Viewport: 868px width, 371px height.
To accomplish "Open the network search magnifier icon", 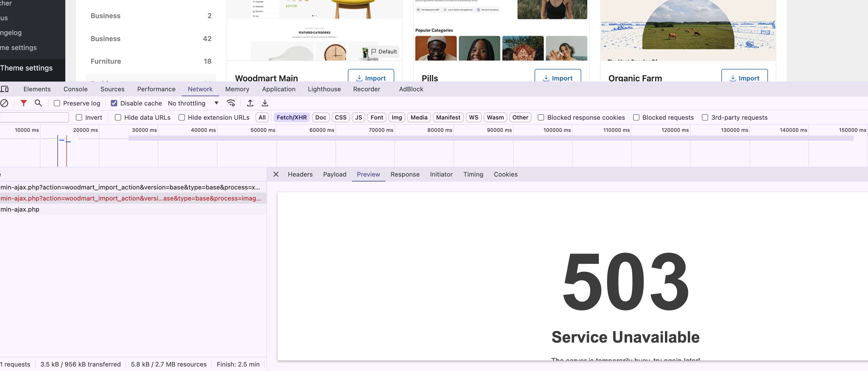I will (x=38, y=103).
